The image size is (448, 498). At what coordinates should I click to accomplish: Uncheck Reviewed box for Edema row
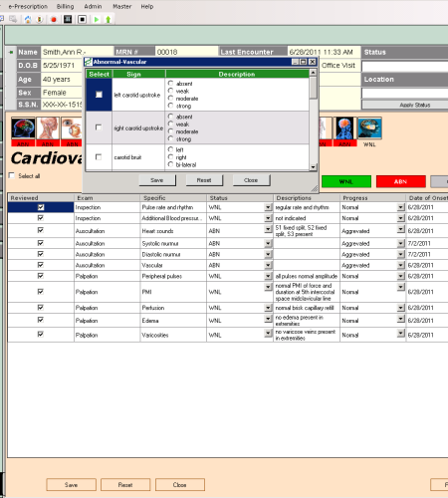41,320
